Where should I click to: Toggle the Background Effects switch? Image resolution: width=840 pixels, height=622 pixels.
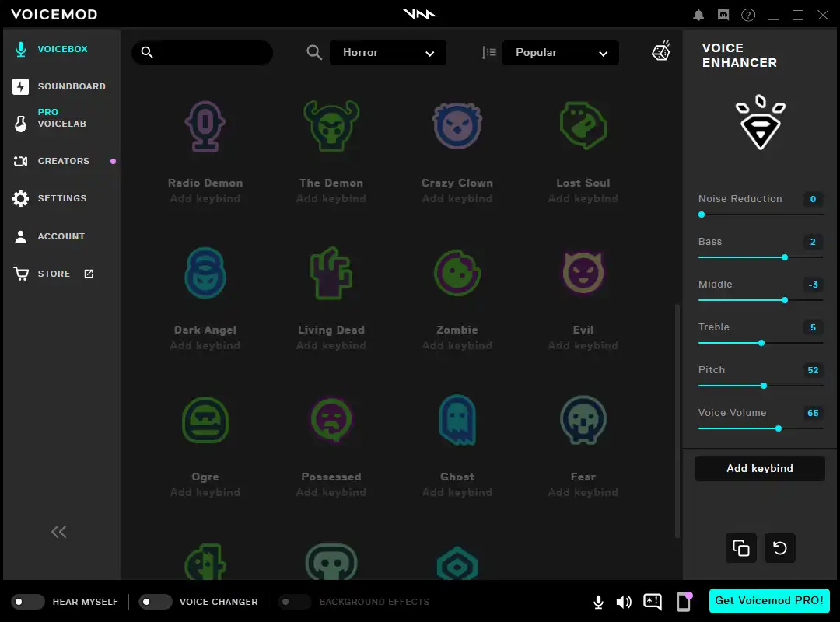[x=295, y=602]
